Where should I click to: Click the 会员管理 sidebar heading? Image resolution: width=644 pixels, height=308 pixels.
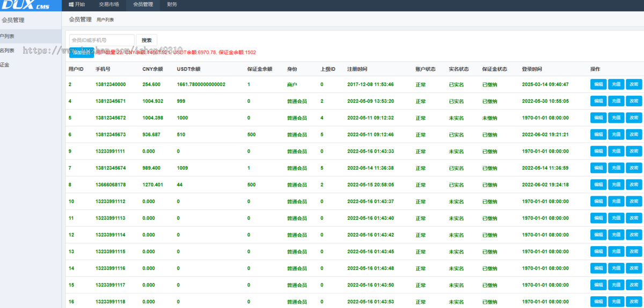(13, 20)
